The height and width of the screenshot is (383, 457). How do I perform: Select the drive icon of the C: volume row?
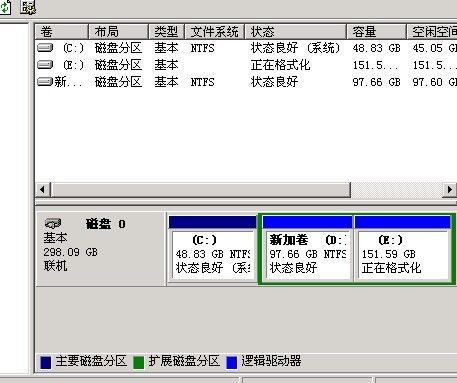[x=45, y=48]
